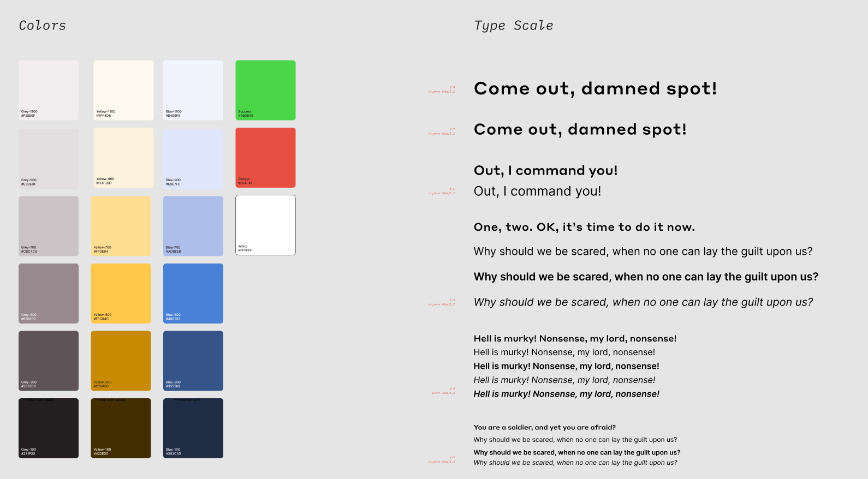Click the Type Scale section heading

[514, 26]
